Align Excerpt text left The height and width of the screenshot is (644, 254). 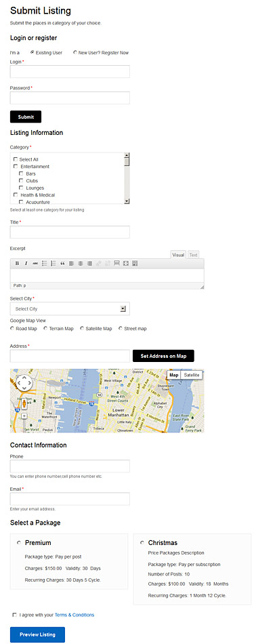click(71, 263)
